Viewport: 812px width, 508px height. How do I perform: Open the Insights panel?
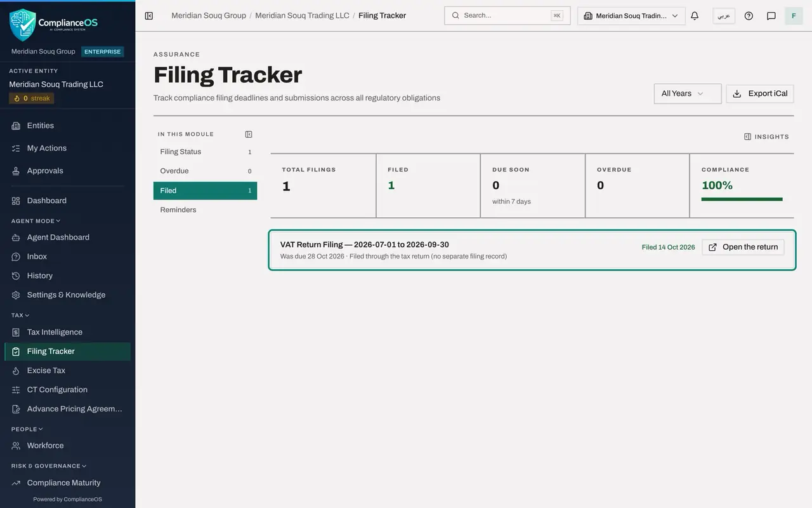click(766, 137)
